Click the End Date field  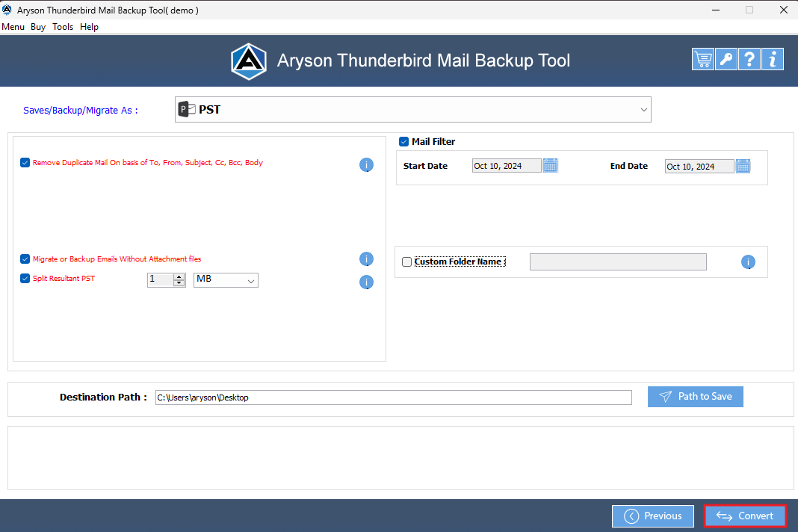tap(699, 167)
